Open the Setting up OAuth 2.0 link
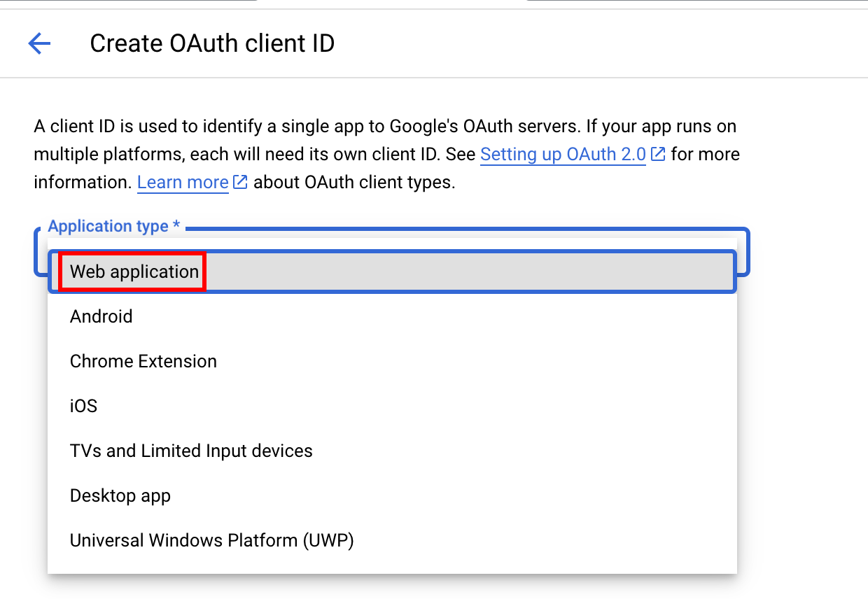The width and height of the screenshot is (868, 599). [x=562, y=154]
